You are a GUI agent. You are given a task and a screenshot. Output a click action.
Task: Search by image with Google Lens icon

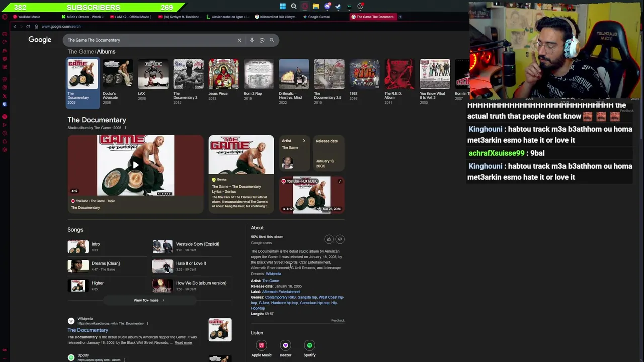click(x=262, y=40)
